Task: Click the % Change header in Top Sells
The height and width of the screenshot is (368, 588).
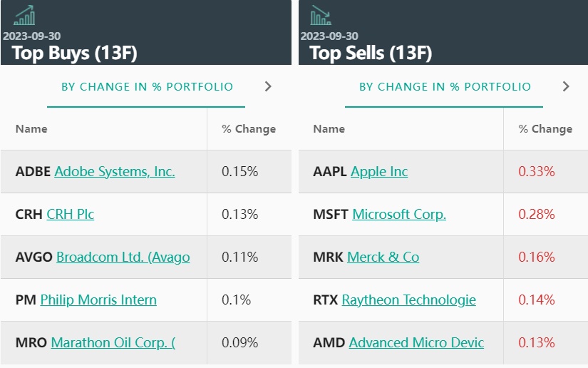Action: click(x=545, y=129)
